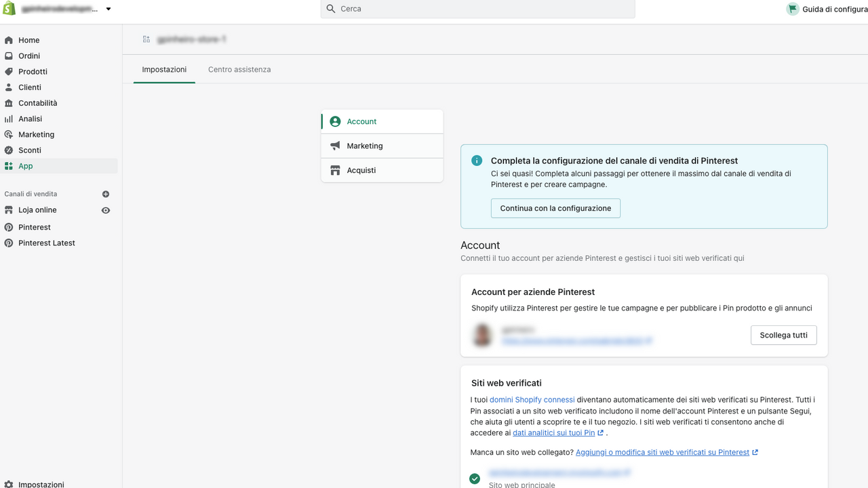Viewport: 868px width, 488px height.
Task: Click Aggiungi o modifica siti web verificati
Action: coord(663,452)
